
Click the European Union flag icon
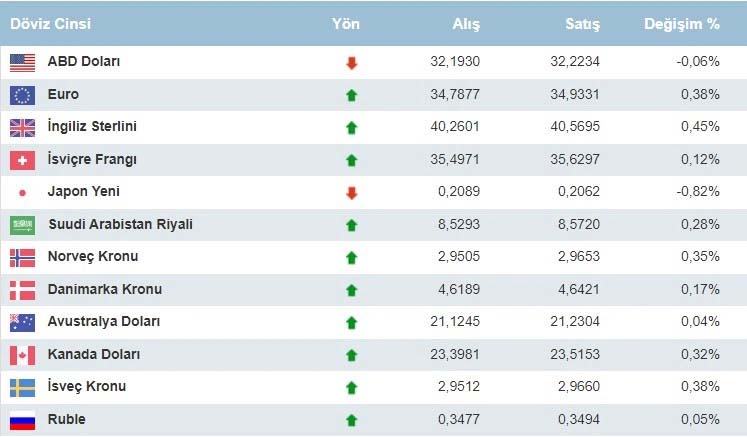pos(22,95)
